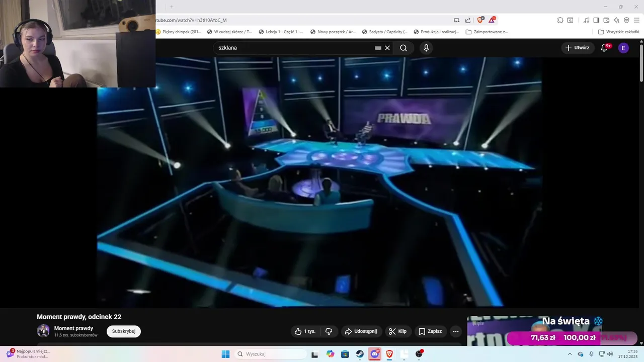
Task: Click the 'Subskrybuj' subscribe button
Action: [x=124, y=331]
